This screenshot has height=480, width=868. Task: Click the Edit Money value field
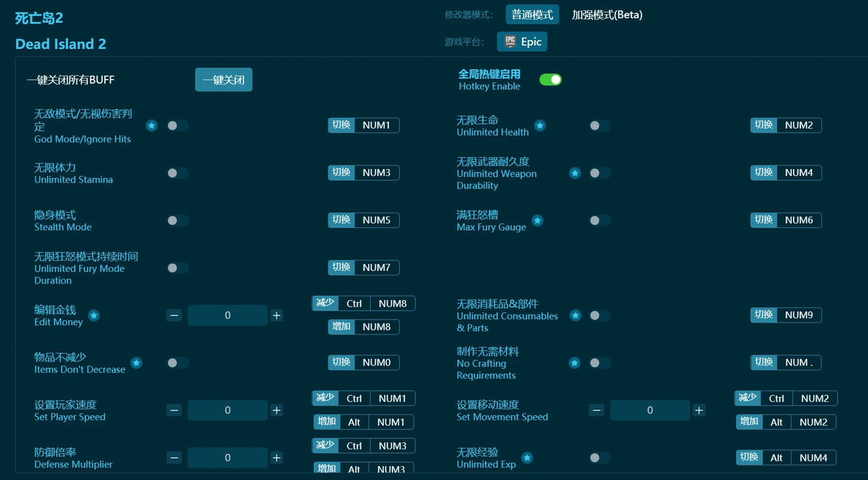pos(227,315)
